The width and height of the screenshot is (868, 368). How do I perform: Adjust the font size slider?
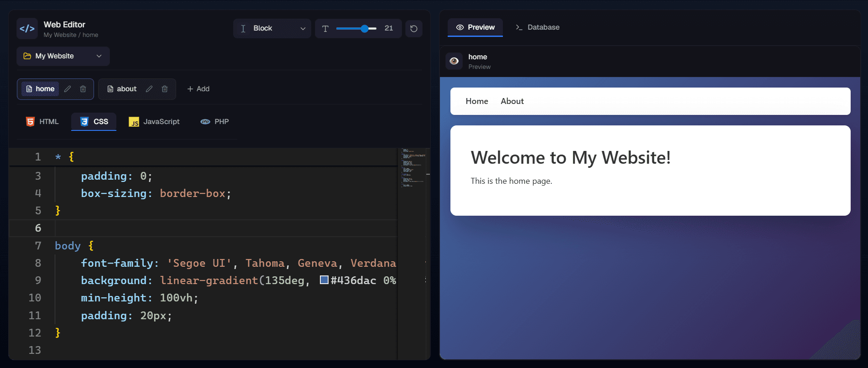tap(356, 28)
